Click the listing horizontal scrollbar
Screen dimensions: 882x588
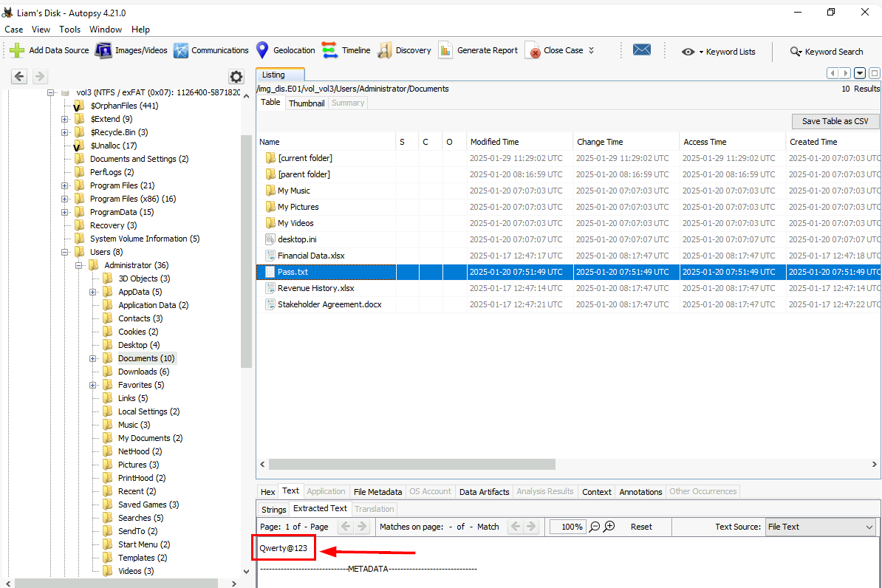(x=411, y=464)
